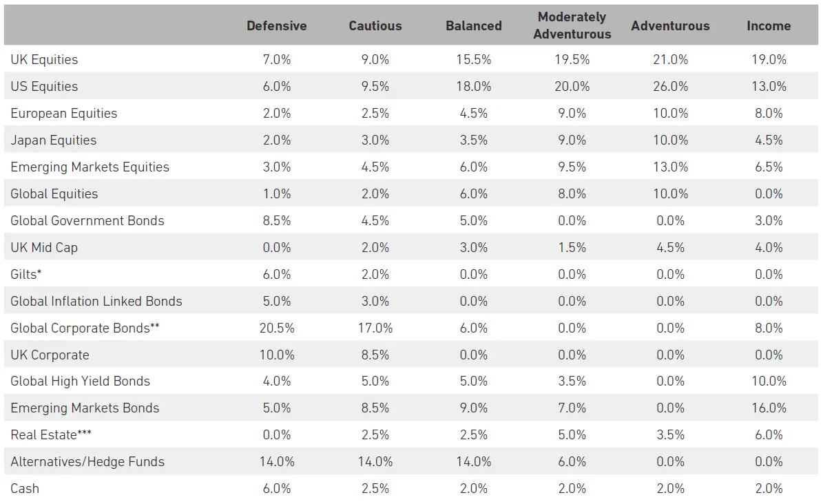
Task: Click the Adventurous column header
Action: [670, 26]
